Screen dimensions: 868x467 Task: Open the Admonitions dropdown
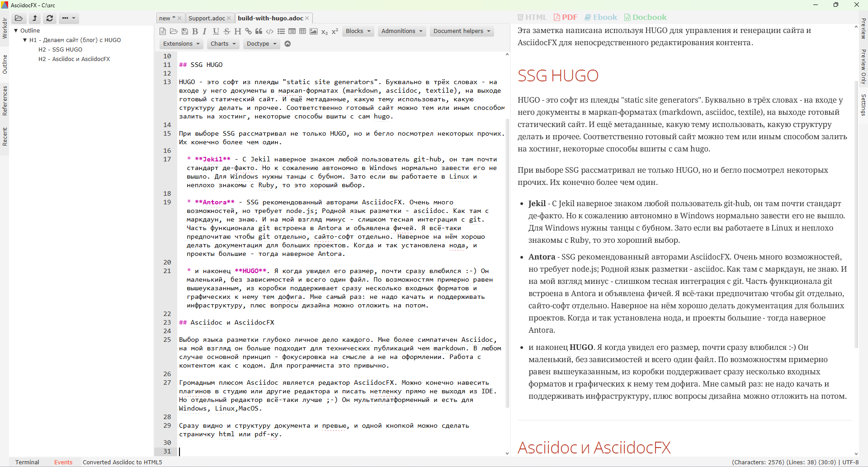pos(402,31)
